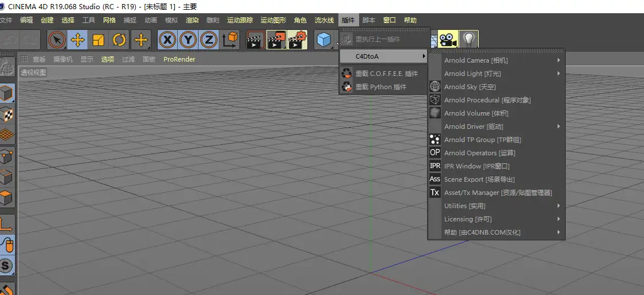Viewport: 644px width, 295px height.
Task: Open the 角色 menu
Action: click(300, 20)
